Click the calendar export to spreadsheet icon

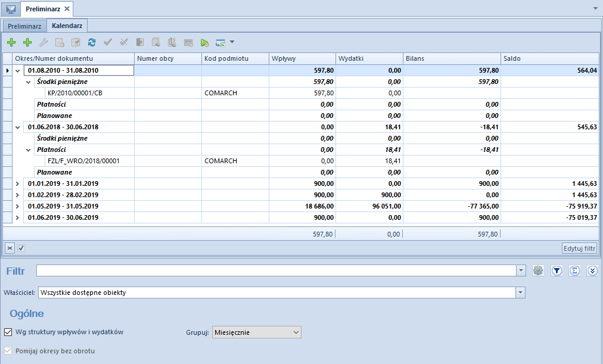(x=220, y=42)
